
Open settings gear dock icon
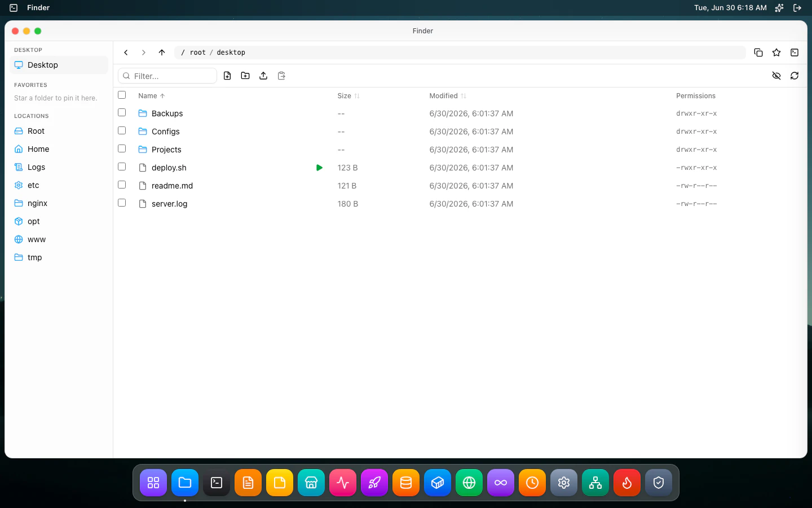[x=564, y=483]
